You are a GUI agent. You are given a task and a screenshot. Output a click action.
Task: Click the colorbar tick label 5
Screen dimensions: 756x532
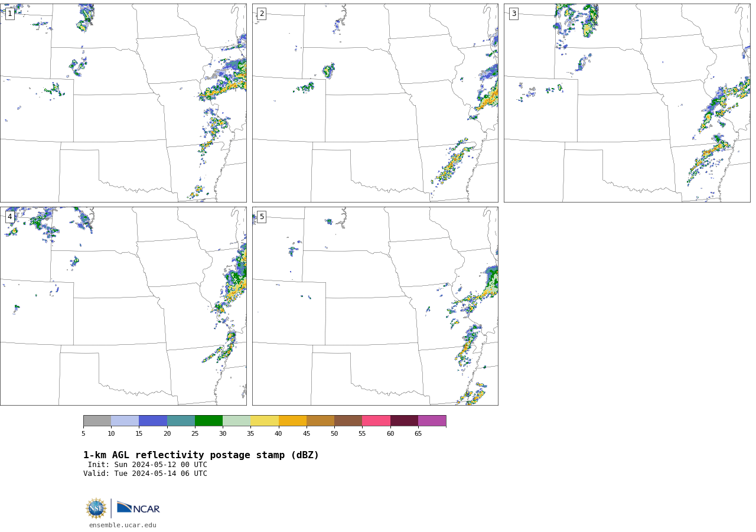[x=83, y=433]
